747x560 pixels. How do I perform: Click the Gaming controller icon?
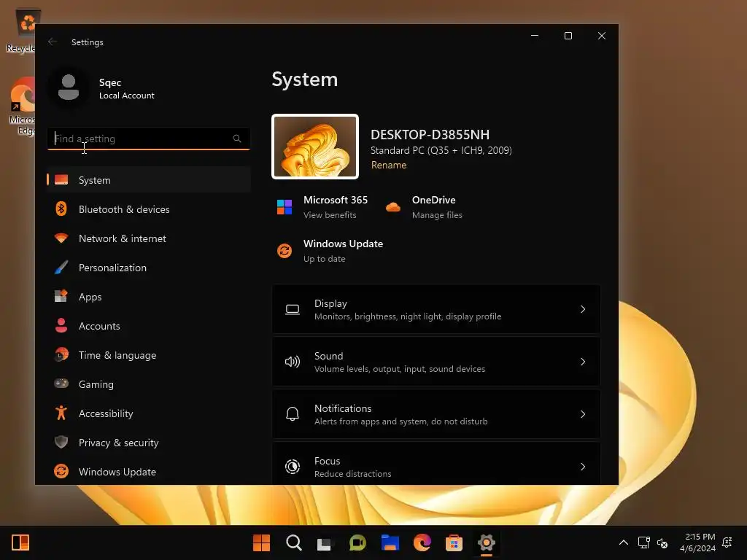pos(61,384)
